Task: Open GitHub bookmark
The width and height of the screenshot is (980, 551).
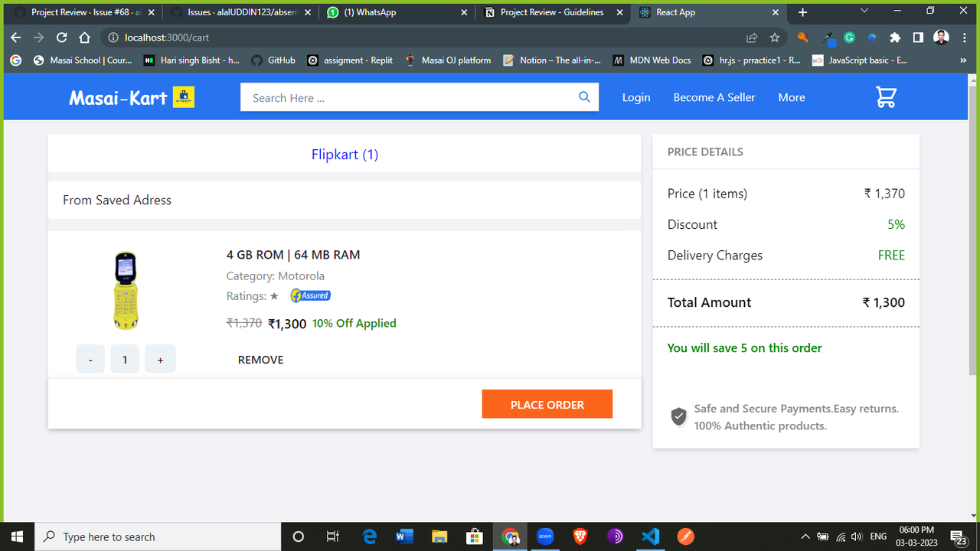Action: pyautogui.click(x=273, y=60)
